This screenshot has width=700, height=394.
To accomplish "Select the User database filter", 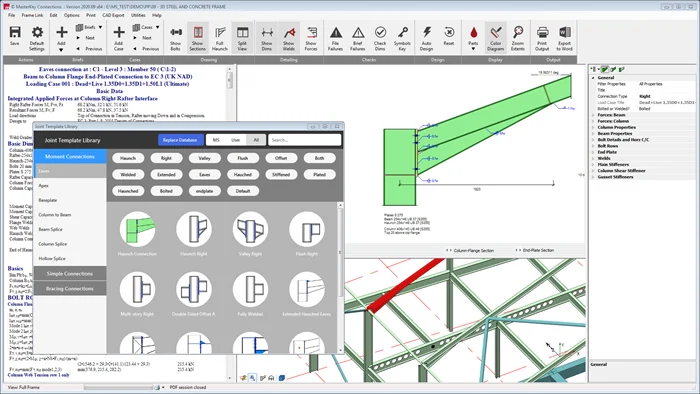I will tap(235, 140).
